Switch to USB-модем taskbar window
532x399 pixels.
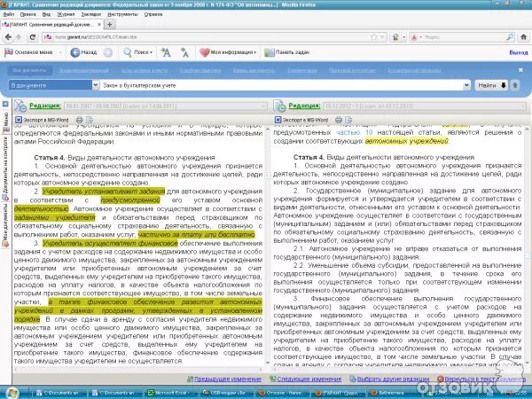[227, 393]
